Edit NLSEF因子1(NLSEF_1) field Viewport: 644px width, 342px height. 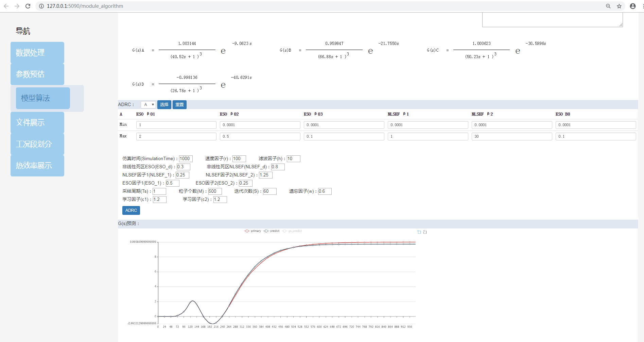182,175
